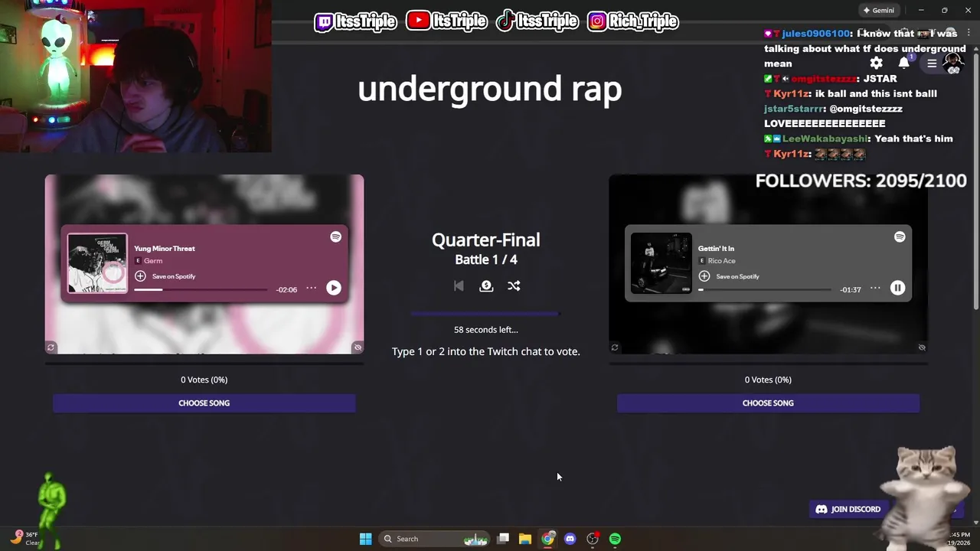Screen dimensions: 980x551
Task: Add Gettin' It In via plus icon
Action: click(704, 276)
